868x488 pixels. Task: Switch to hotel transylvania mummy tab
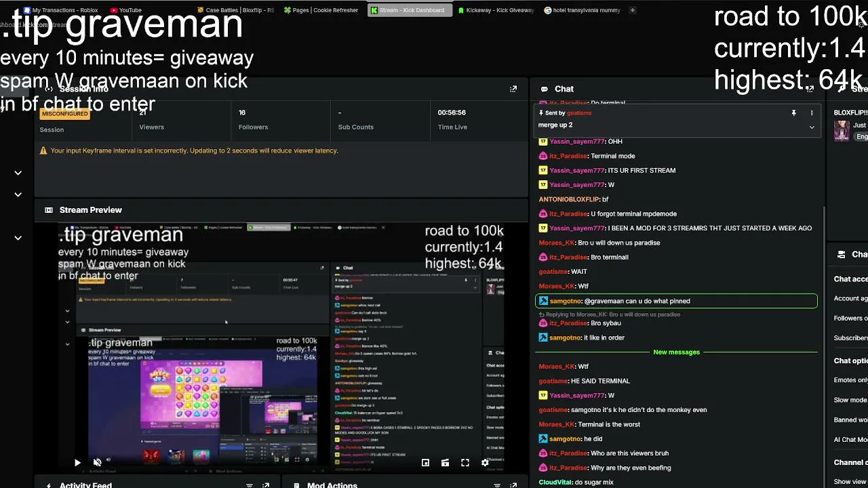coord(583,10)
